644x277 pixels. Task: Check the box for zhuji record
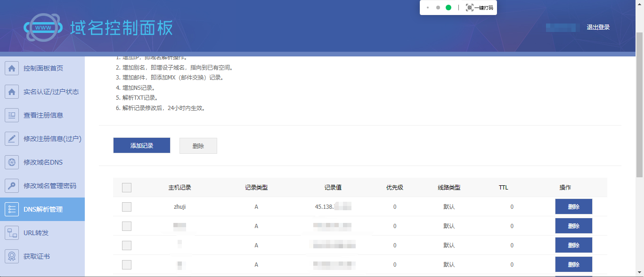[x=127, y=207]
